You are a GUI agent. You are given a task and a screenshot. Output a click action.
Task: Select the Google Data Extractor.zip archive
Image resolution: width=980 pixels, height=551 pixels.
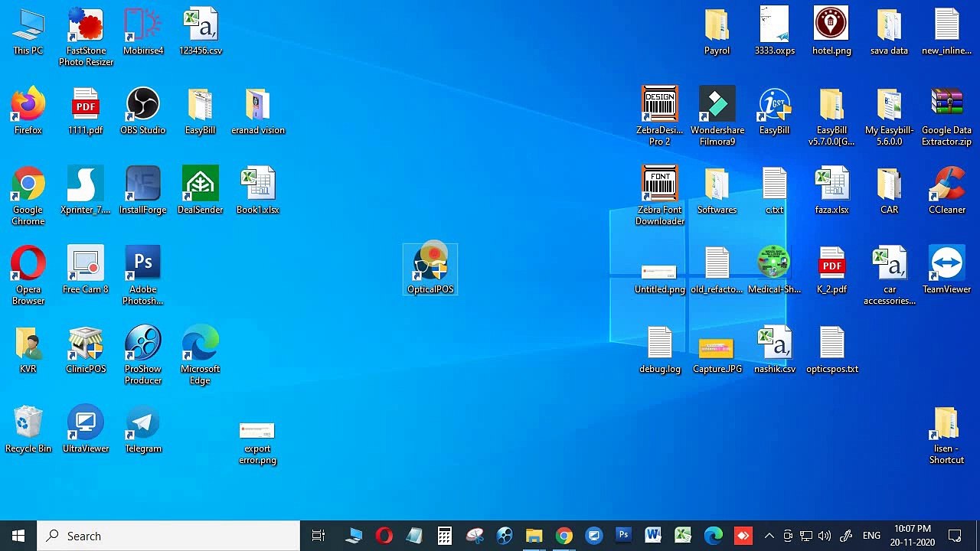coord(947,116)
